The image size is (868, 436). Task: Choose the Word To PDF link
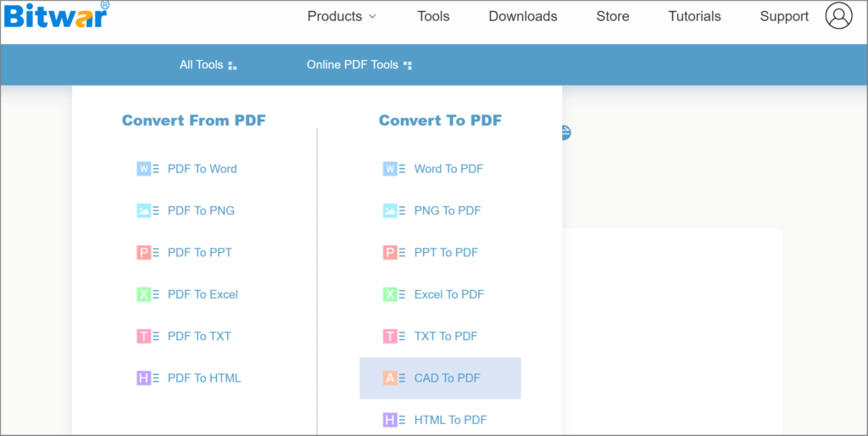pos(448,169)
